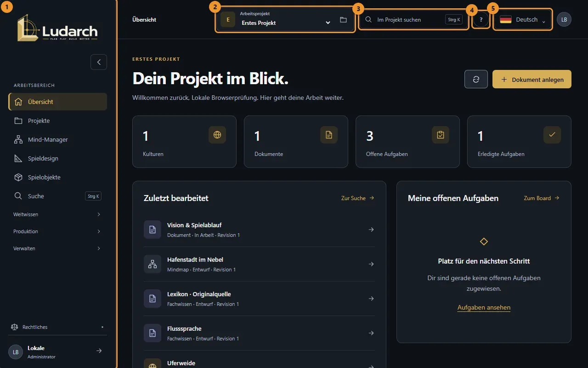Screen dimensions: 588x368
Task: Expand the Produktion section in the sidebar
Action: (x=57, y=231)
